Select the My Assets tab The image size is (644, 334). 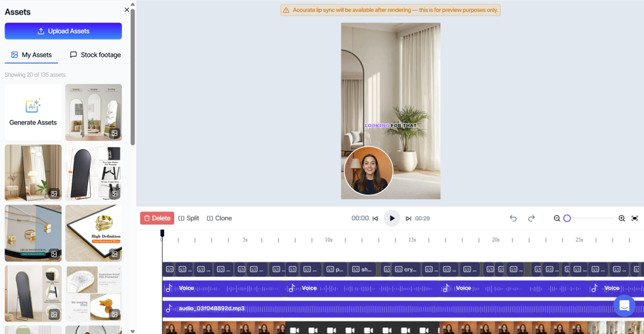pyautogui.click(x=31, y=55)
